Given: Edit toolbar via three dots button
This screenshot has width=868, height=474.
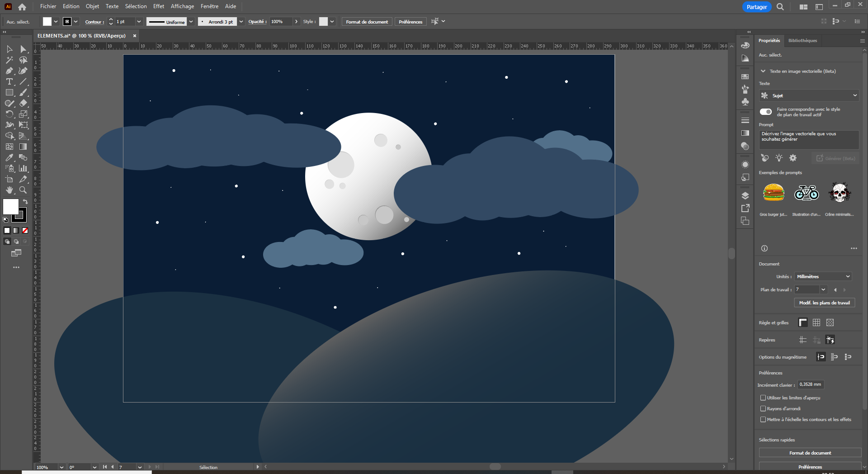Looking at the screenshot, I should [x=16, y=267].
